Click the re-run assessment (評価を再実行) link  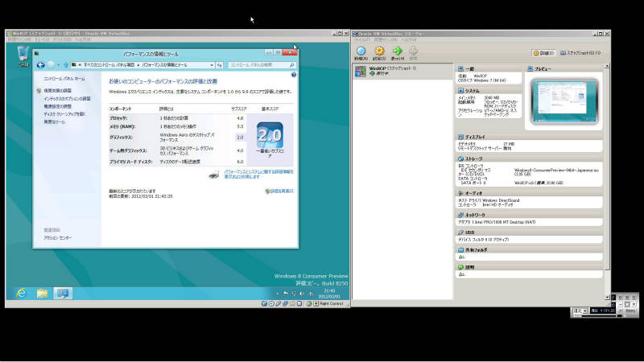[x=280, y=191]
